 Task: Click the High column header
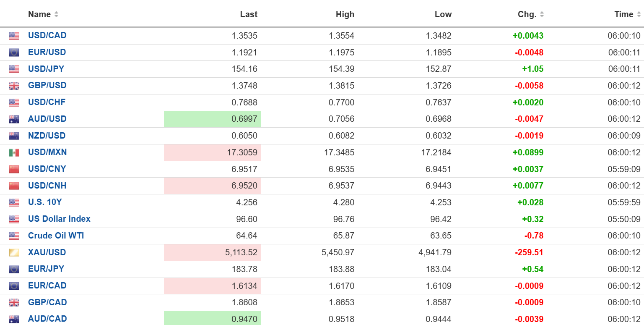(345, 14)
